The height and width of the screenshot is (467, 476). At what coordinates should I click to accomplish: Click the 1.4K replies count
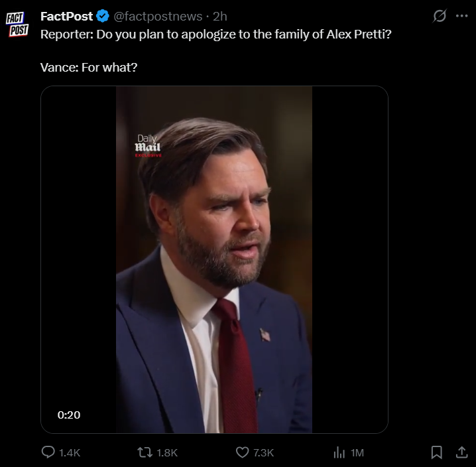click(x=70, y=452)
